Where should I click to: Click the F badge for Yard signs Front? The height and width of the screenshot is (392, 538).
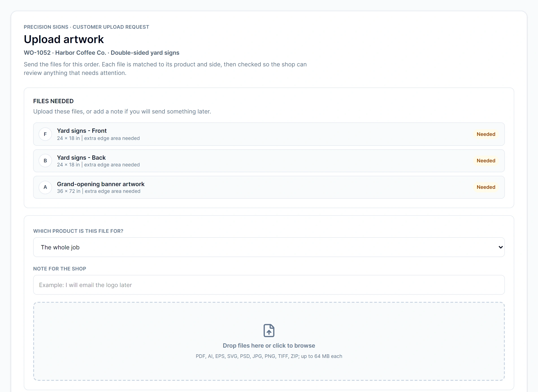click(45, 134)
